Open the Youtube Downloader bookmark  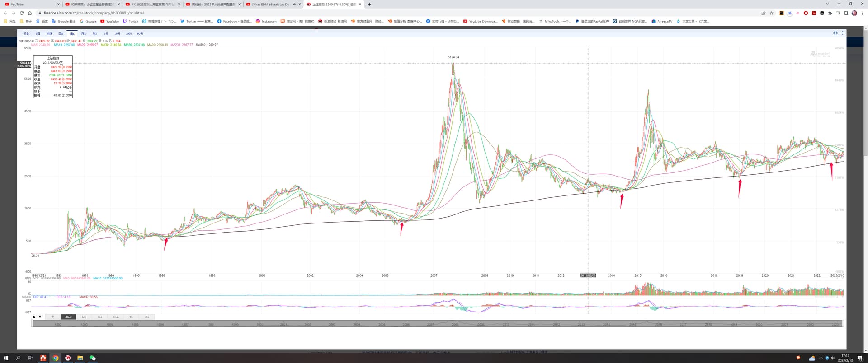[480, 21]
